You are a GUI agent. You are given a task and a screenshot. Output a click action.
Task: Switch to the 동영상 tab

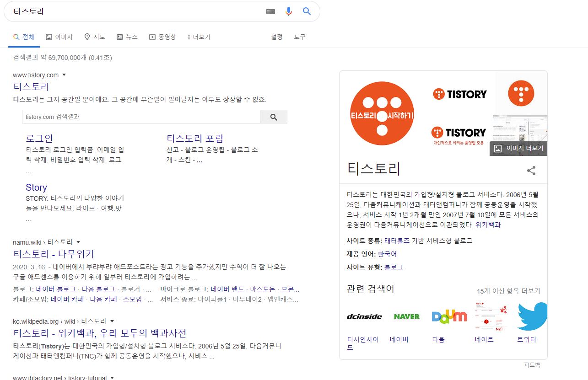coord(162,37)
